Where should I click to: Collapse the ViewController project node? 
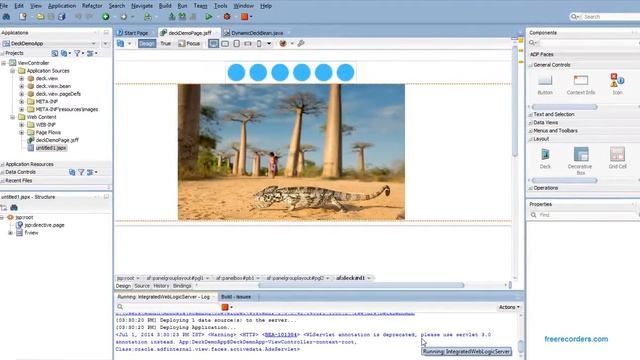coord(4,63)
